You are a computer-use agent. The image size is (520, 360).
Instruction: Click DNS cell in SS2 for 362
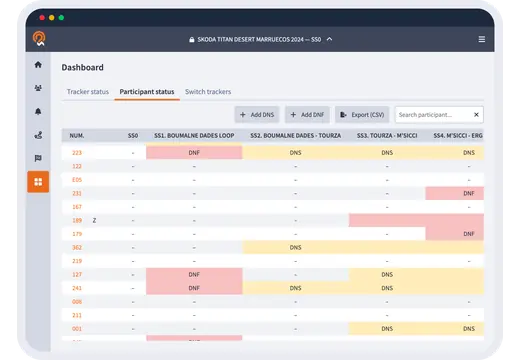296,248
